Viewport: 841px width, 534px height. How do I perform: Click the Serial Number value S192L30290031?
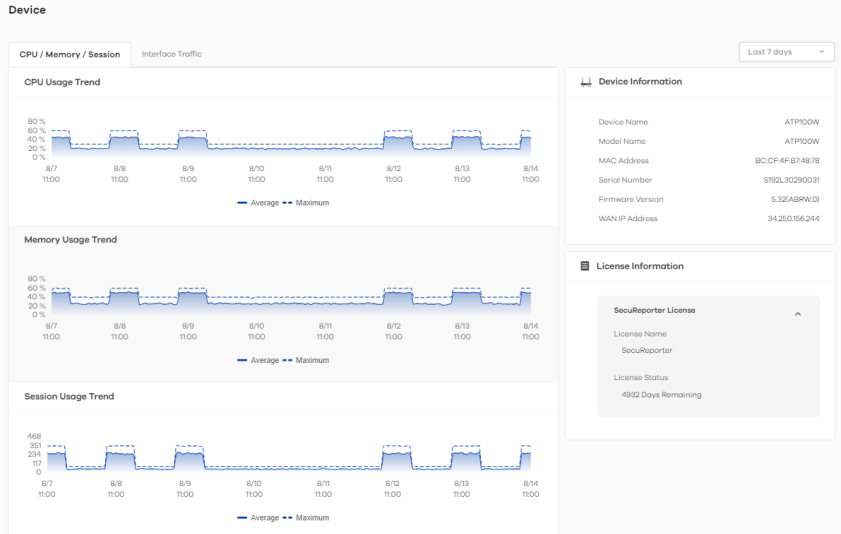click(x=791, y=180)
